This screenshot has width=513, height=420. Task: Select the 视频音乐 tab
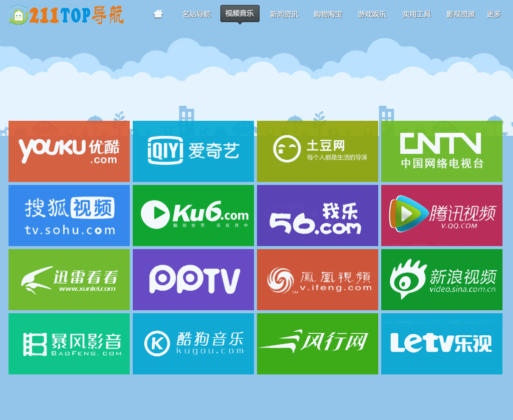point(240,14)
